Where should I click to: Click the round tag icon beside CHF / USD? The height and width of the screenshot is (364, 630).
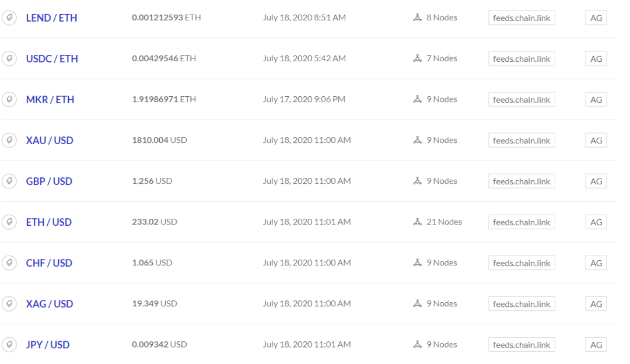tap(9, 263)
